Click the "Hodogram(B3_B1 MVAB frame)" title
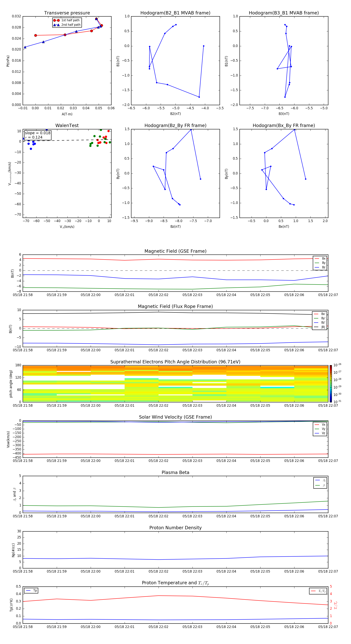This screenshot has height=644, width=351. (284, 13)
